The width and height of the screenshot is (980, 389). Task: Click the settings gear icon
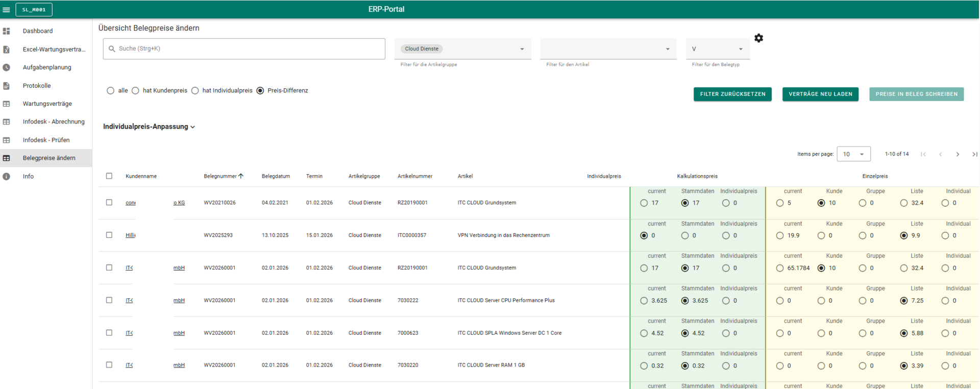(x=758, y=38)
